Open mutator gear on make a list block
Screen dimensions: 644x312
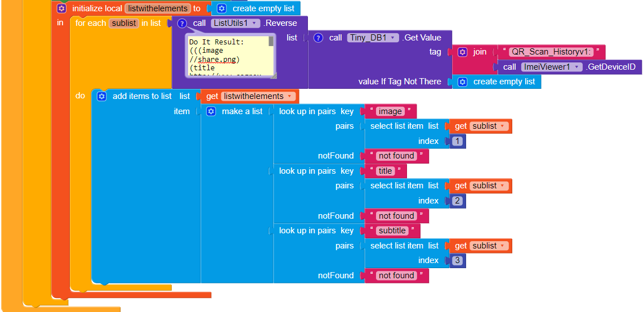click(211, 111)
